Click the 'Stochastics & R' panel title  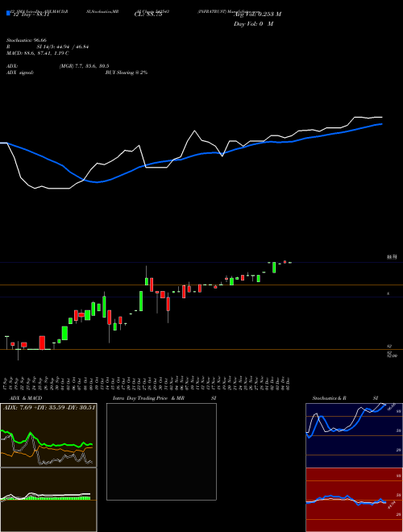coord(330,398)
